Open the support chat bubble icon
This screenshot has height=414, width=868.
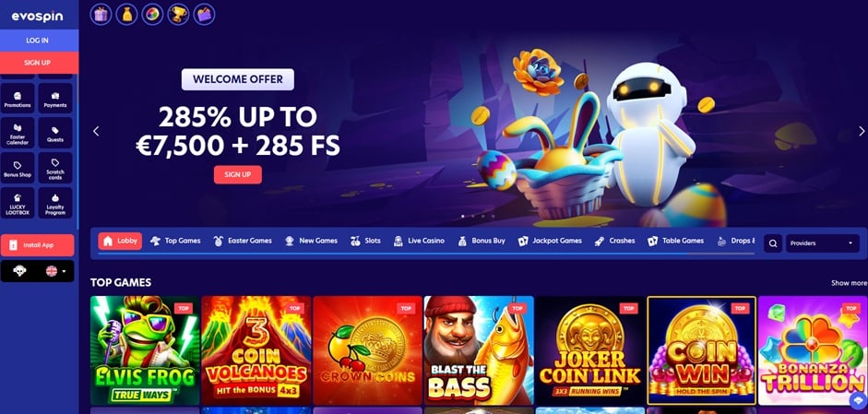859,401
